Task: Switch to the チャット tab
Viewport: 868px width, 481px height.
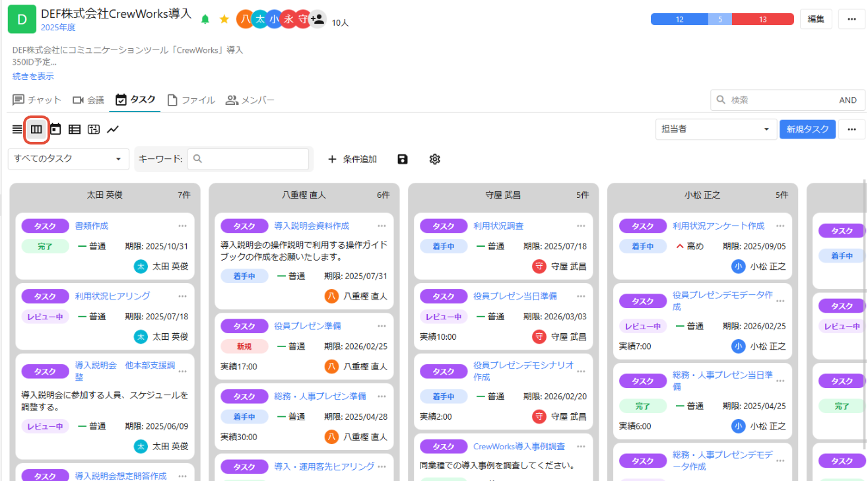Action: [37, 100]
